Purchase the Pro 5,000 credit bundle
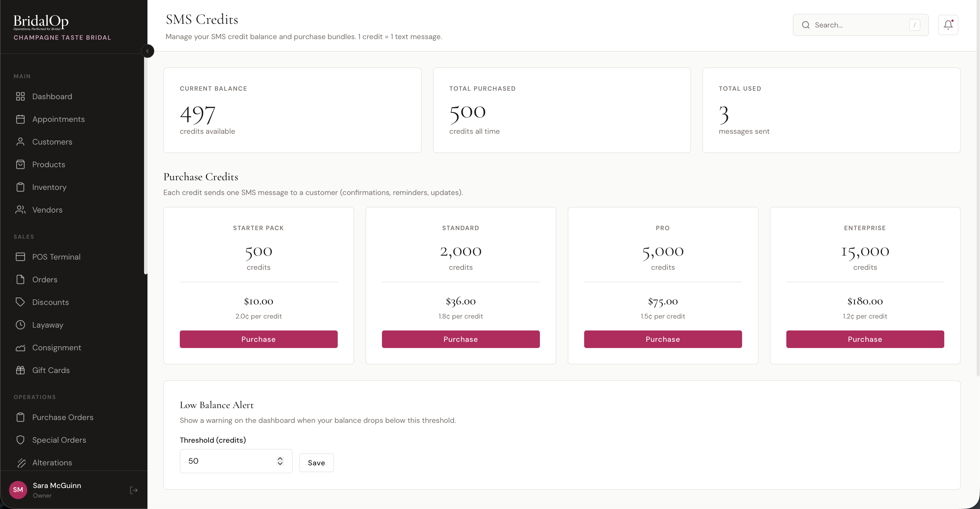The width and height of the screenshot is (980, 509). (x=662, y=339)
